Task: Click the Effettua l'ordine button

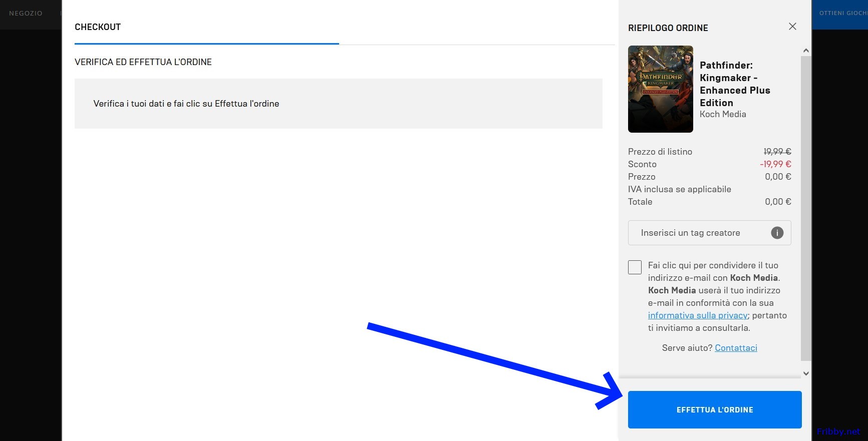Action: (x=714, y=409)
